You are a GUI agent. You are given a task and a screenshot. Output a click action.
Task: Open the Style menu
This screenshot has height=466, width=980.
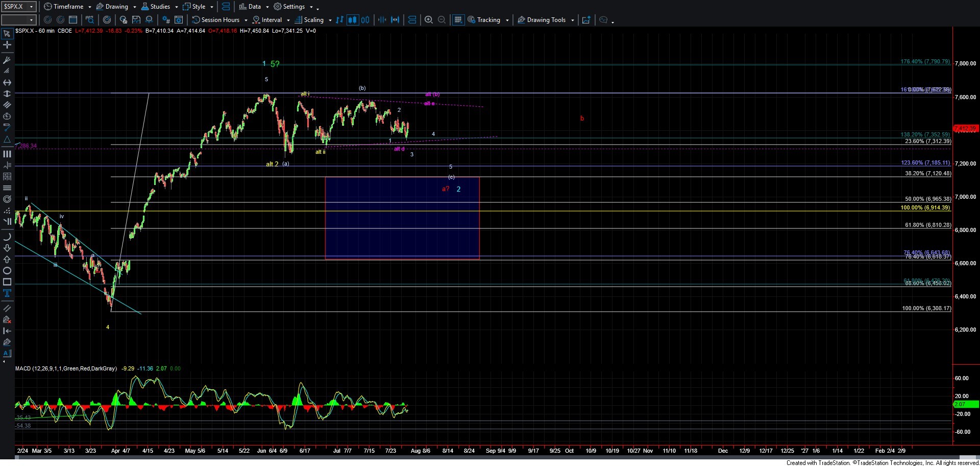[194, 7]
